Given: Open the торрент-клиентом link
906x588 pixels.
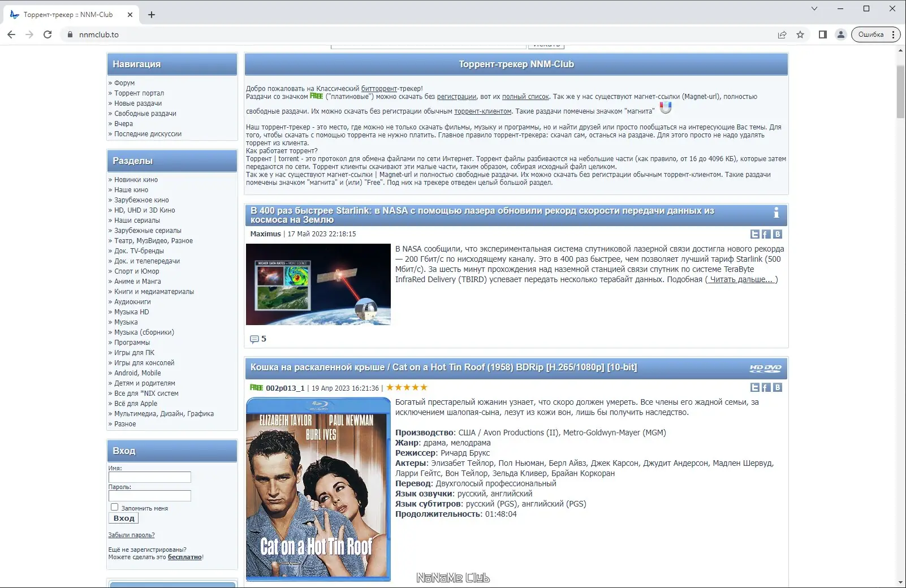Looking at the screenshot, I should coord(483,111).
